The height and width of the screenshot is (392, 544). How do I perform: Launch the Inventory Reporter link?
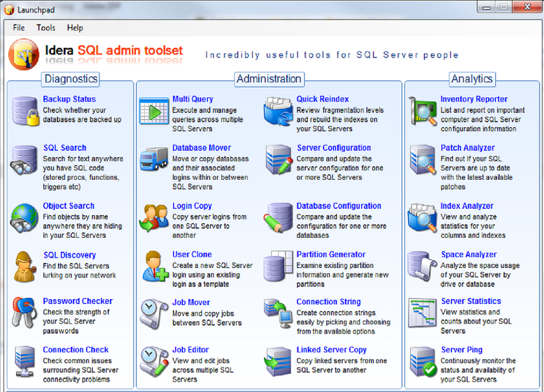pyautogui.click(x=474, y=99)
